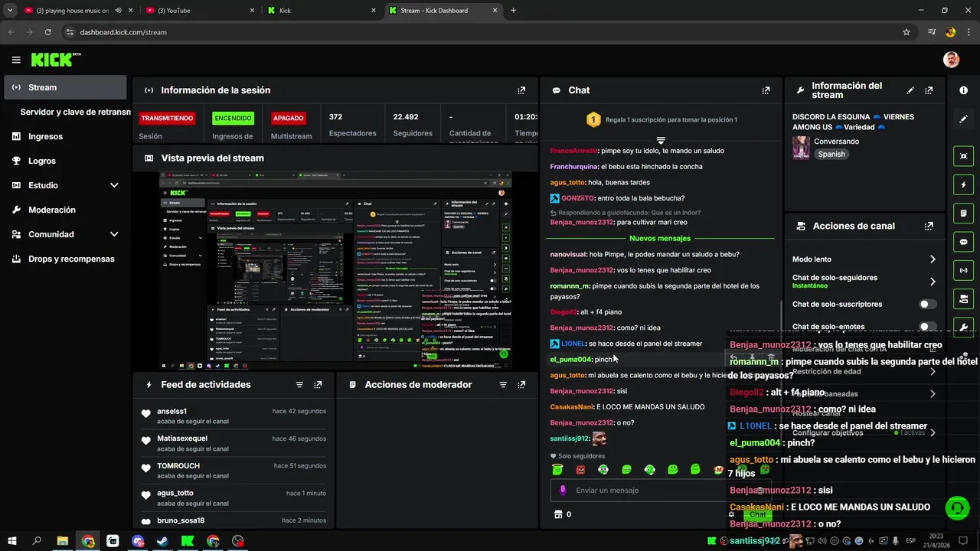Image resolution: width=980 pixels, height=551 pixels.
Task: Pop out the Información del stream panel
Action: [x=929, y=90]
